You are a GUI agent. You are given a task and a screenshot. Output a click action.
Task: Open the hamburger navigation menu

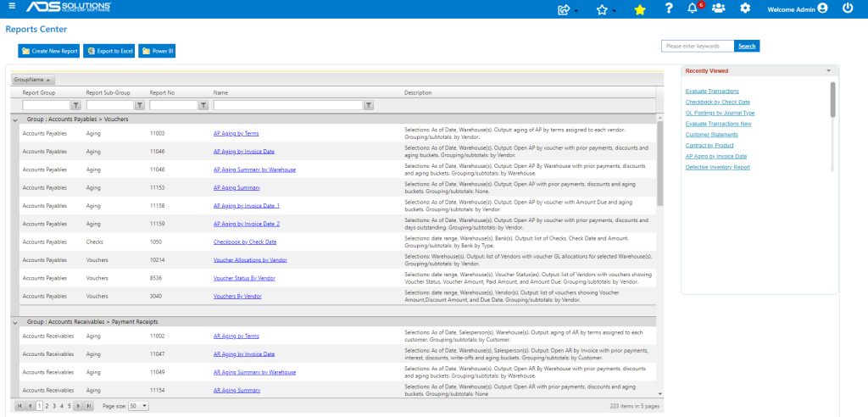point(12,7)
